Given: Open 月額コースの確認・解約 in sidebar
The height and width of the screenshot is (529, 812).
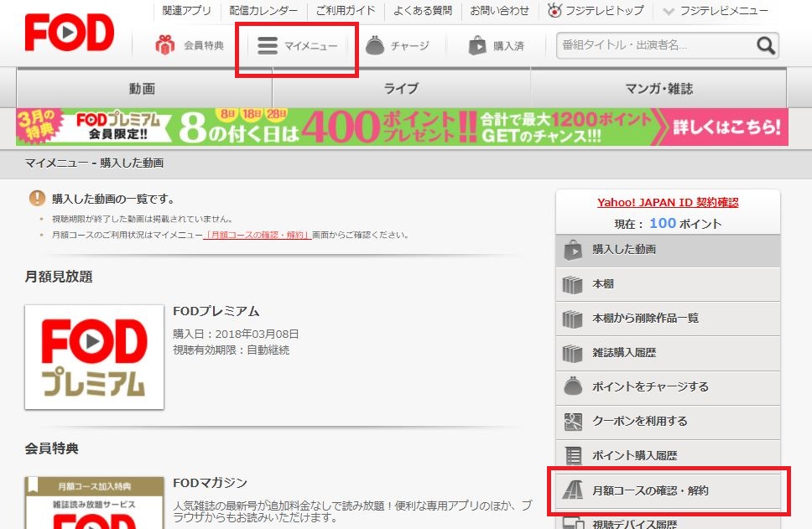Looking at the screenshot, I should click(668, 490).
